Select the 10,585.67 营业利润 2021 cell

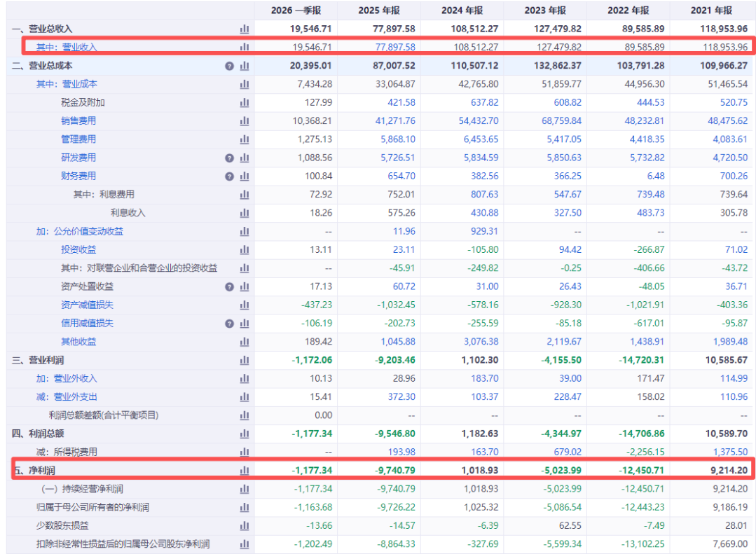click(727, 360)
